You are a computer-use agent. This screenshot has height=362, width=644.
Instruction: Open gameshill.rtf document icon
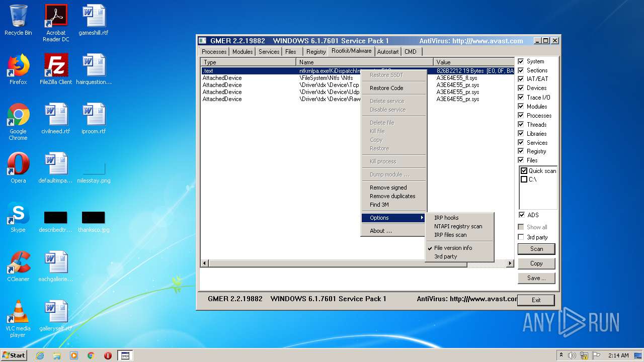click(x=94, y=20)
